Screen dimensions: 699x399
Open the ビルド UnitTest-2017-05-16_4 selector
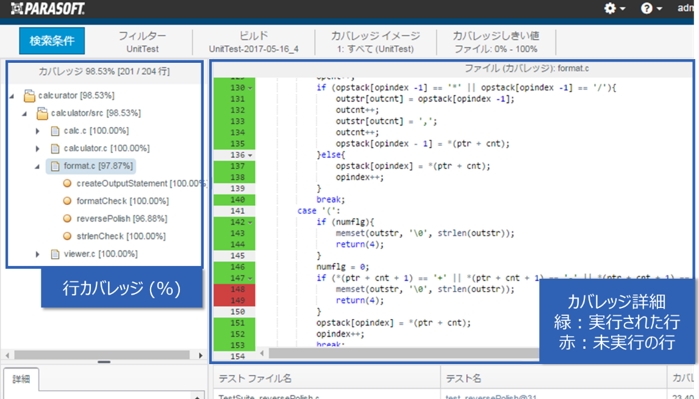254,42
